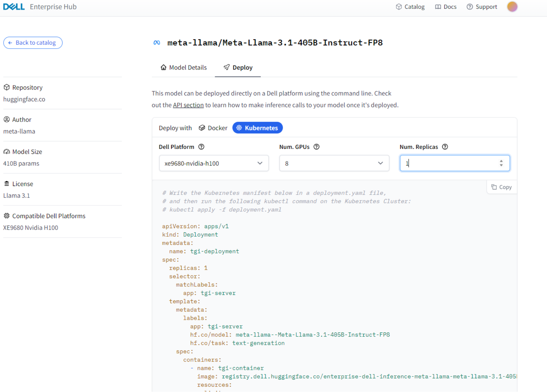Switch to the Model Details tab
The width and height of the screenshot is (547, 392).
click(x=184, y=67)
